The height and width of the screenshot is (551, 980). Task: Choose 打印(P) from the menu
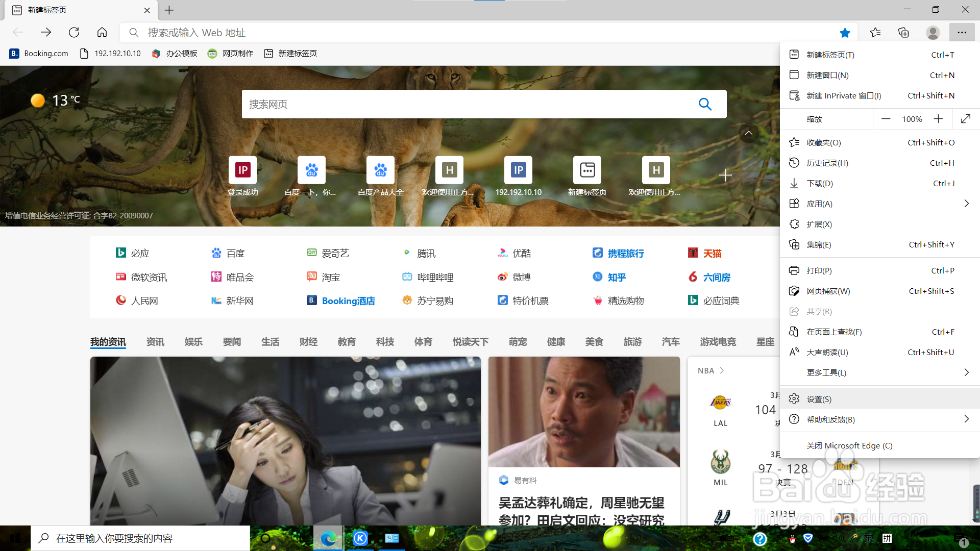tap(880, 270)
